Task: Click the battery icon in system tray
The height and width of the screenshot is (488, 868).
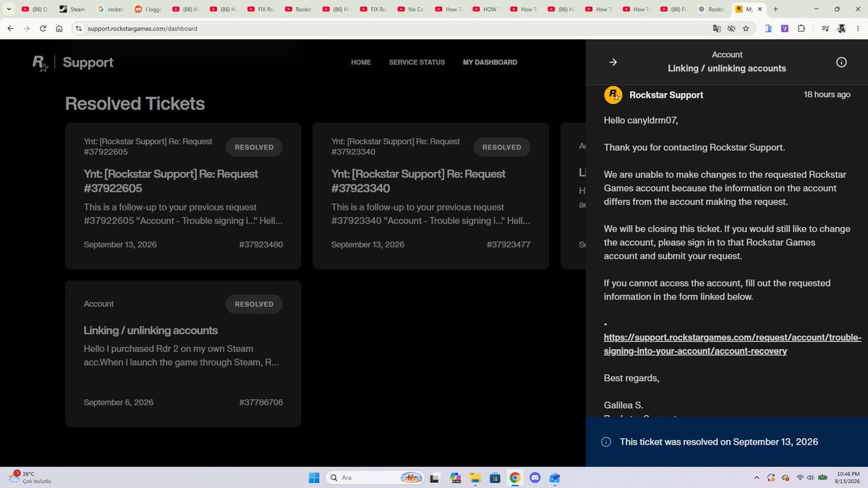Action: click(x=823, y=478)
